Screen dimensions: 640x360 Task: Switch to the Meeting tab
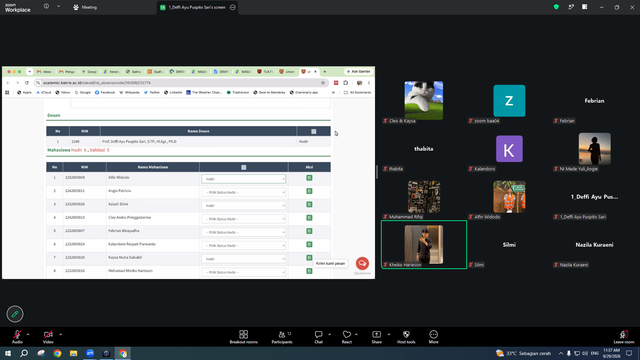(85, 7)
